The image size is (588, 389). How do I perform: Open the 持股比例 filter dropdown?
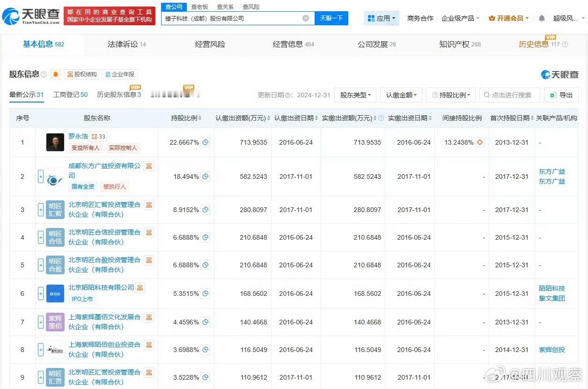click(x=451, y=95)
